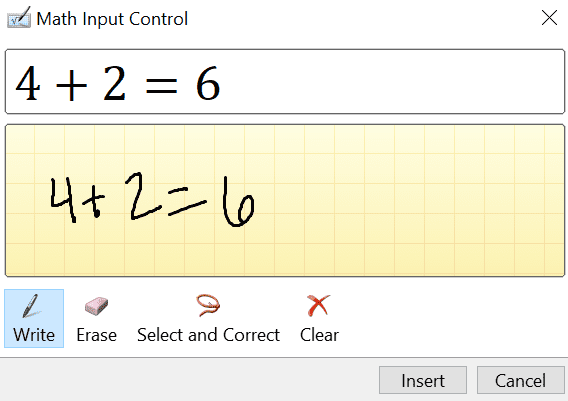
Task: Tap the handwritten plus sign
Action: 94,204
